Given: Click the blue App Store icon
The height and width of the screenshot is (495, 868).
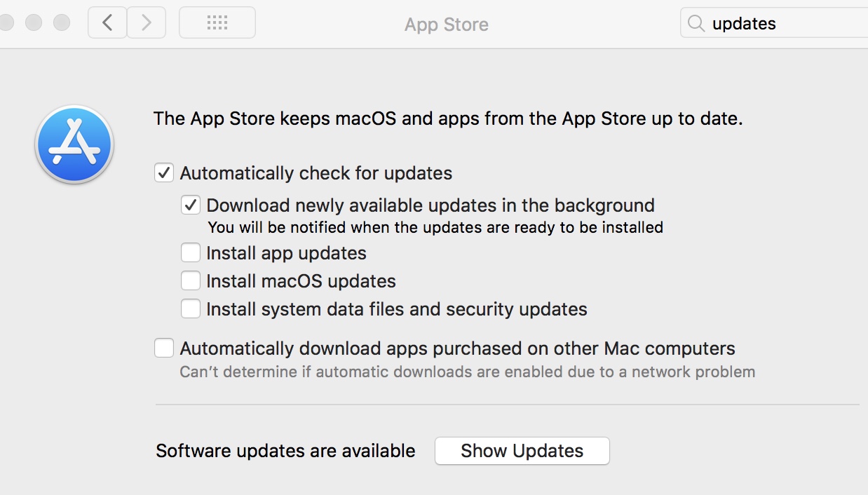Looking at the screenshot, I should [x=74, y=144].
